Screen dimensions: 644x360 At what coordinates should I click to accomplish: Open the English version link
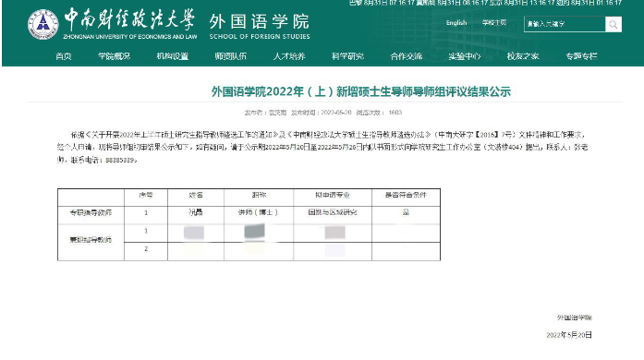456,23
